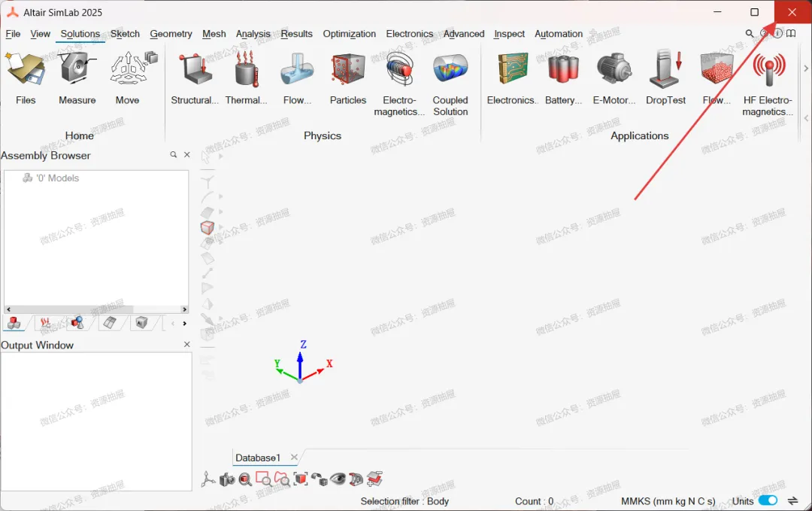The width and height of the screenshot is (812, 511).
Task: Click the zoom-to-object magnifier icon
Action: 245,479
